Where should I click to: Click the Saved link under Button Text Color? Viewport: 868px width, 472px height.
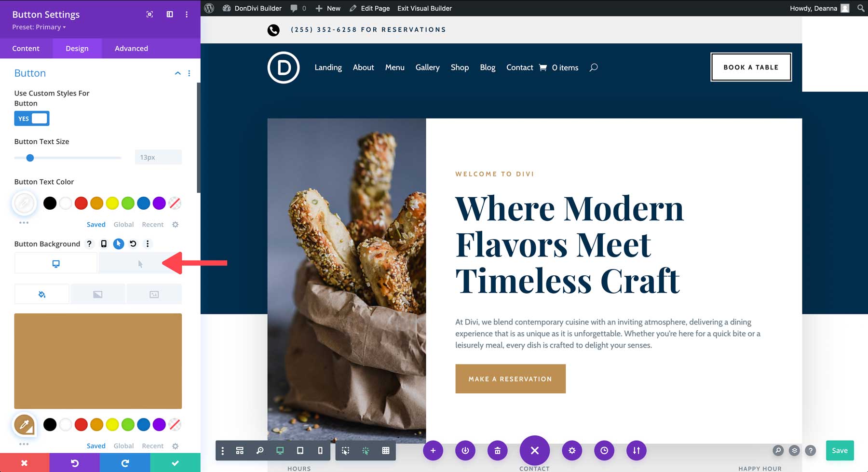click(96, 224)
